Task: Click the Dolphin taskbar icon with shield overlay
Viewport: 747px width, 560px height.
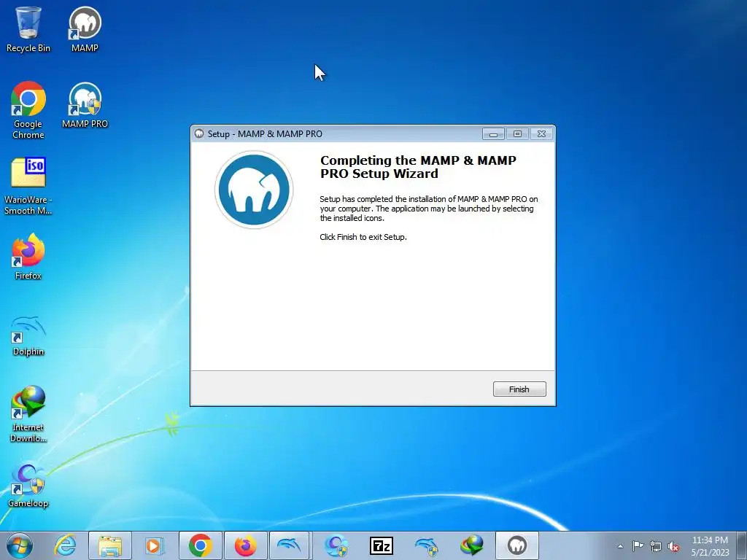Action: (x=426, y=545)
